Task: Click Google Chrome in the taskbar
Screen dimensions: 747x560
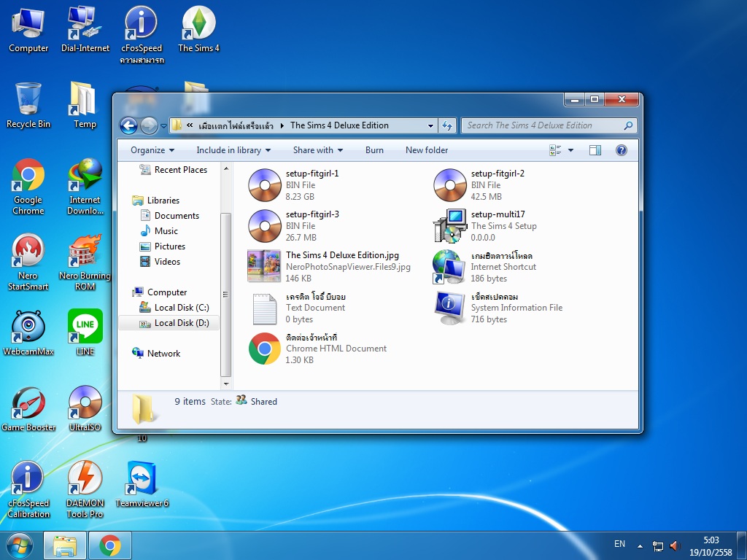Action: [x=110, y=545]
